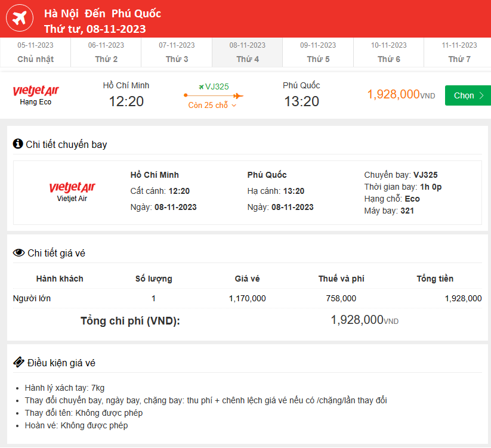Select the 06-11-2023 Thứ 2 date tab
The image size is (491, 448).
coord(106,52)
